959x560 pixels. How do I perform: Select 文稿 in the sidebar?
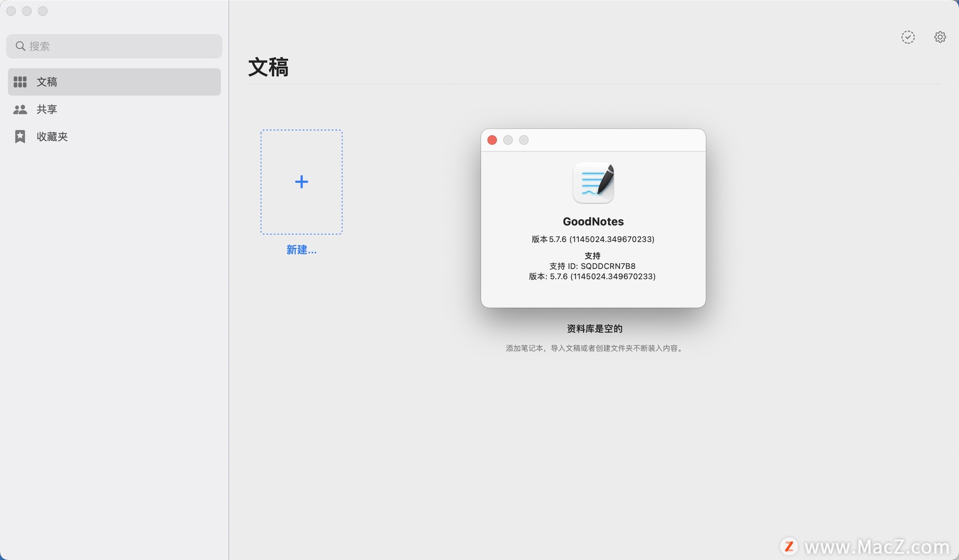114,82
